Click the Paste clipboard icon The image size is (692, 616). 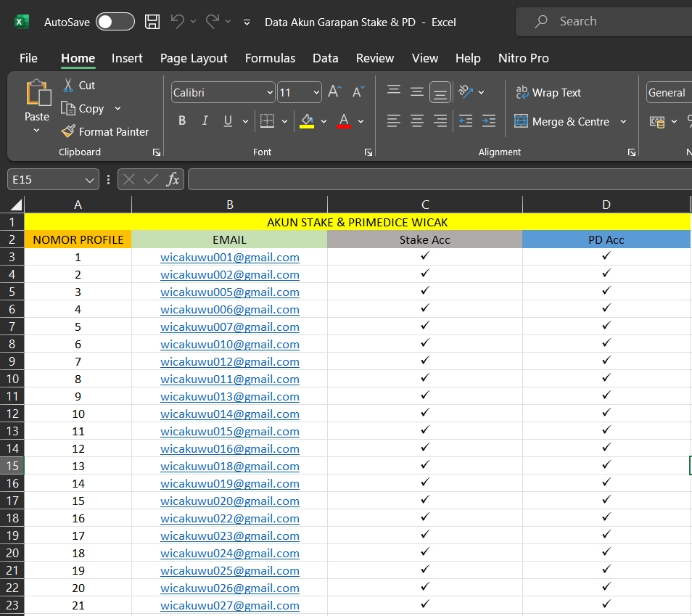click(38, 93)
